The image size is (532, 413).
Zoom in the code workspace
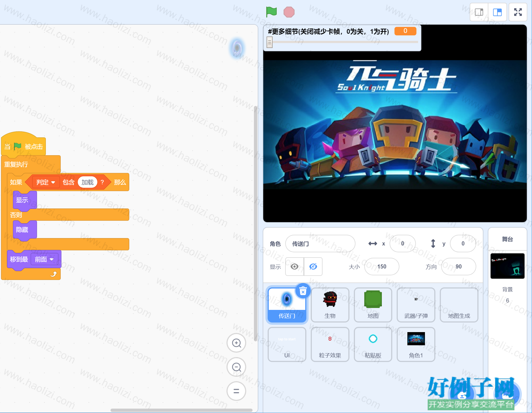click(x=236, y=343)
